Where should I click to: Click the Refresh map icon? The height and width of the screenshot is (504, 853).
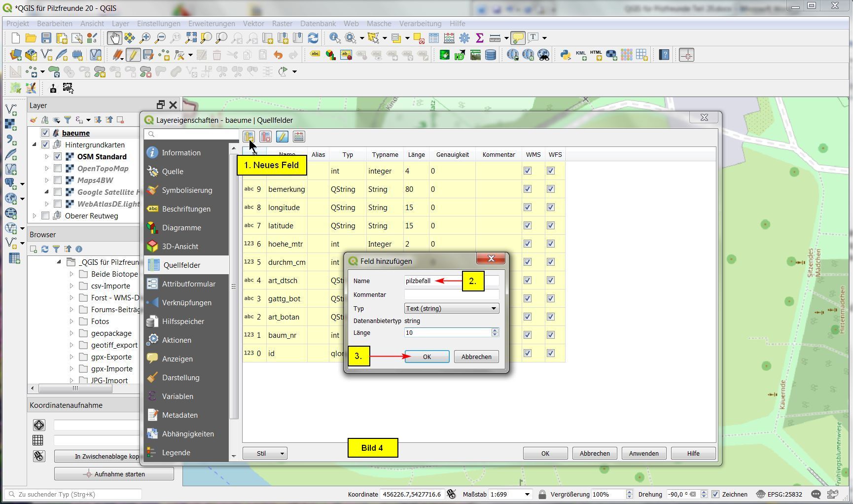[313, 38]
